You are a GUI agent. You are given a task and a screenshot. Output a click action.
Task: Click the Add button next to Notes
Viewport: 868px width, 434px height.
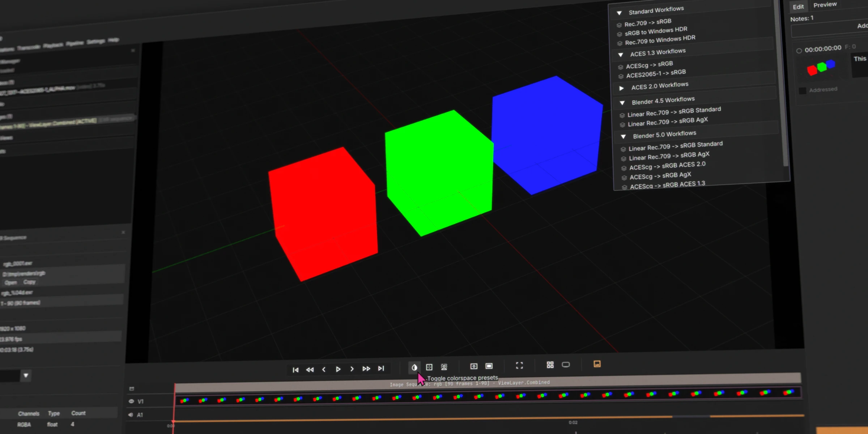[x=863, y=26]
